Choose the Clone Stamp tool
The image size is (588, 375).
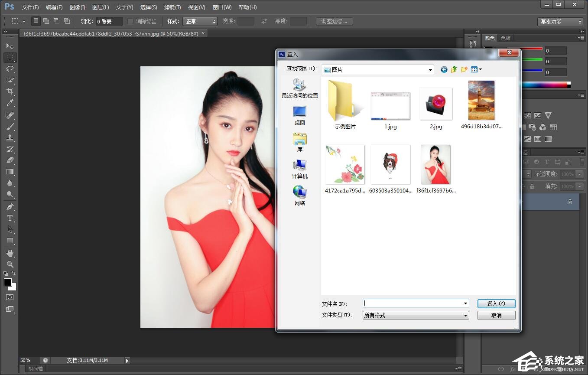10,138
